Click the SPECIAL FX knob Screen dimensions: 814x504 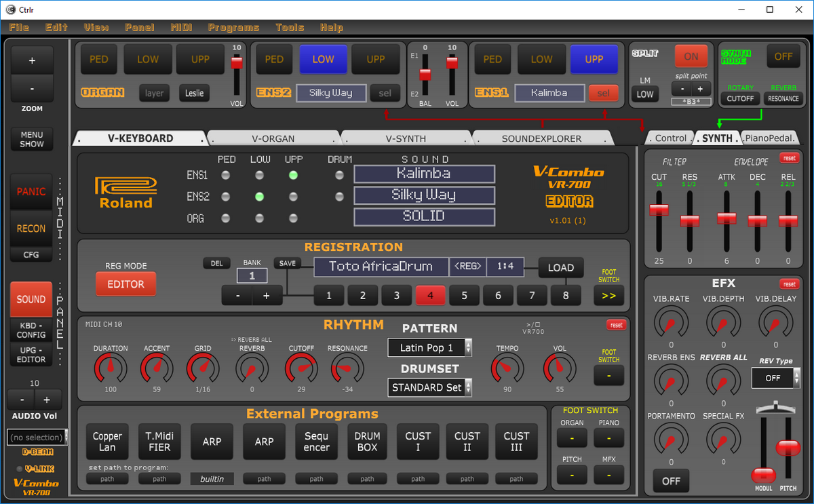[723, 438]
